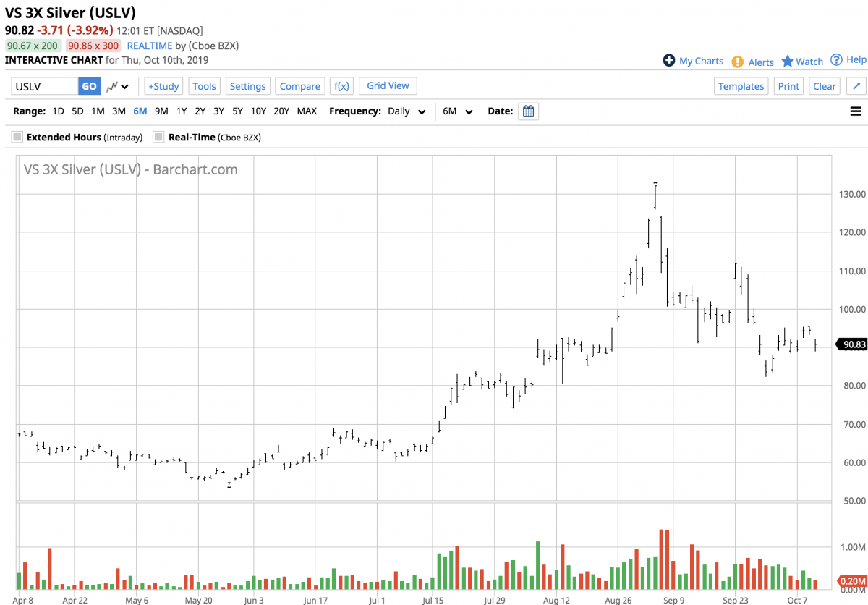Screen dimensions: 868x605
Task: Click the "Jul 15" date axis label
Action: click(x=433, y=600)
